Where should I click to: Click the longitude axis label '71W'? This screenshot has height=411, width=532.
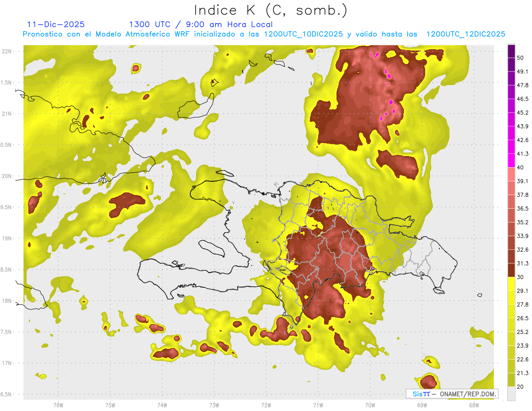[318, 405]
